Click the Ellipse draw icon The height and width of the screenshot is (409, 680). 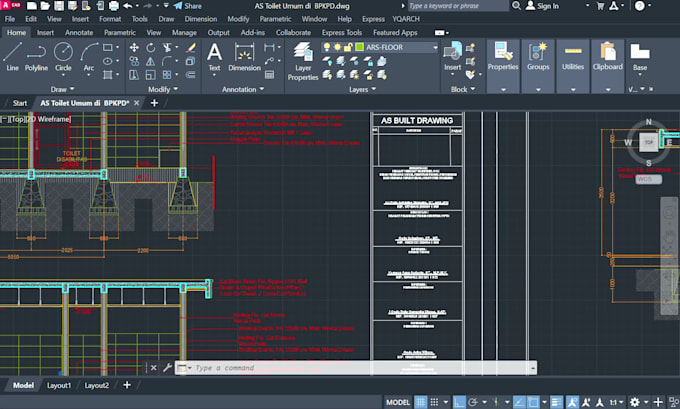pyautogui.click(x=108, y=61)
